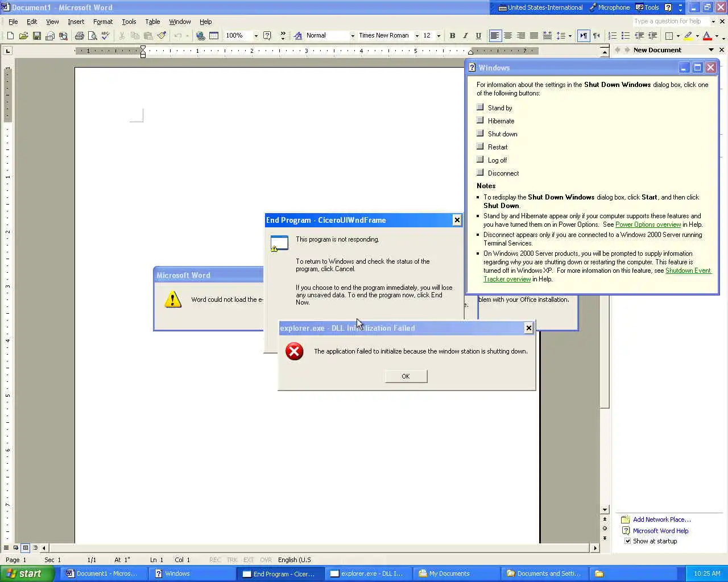Open the font size dropdown
The height and width of the screenshot is (582, 728).
pos(439,36)
